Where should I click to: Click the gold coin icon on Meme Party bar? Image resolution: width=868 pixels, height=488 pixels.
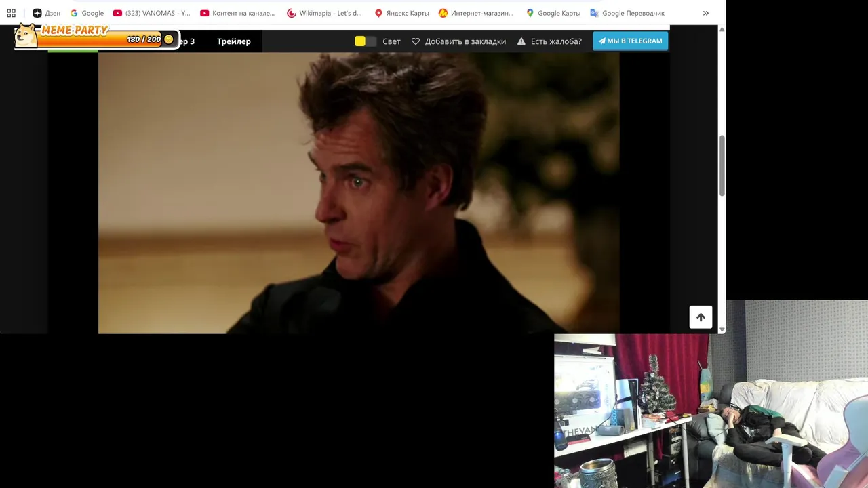pos(169,39)
